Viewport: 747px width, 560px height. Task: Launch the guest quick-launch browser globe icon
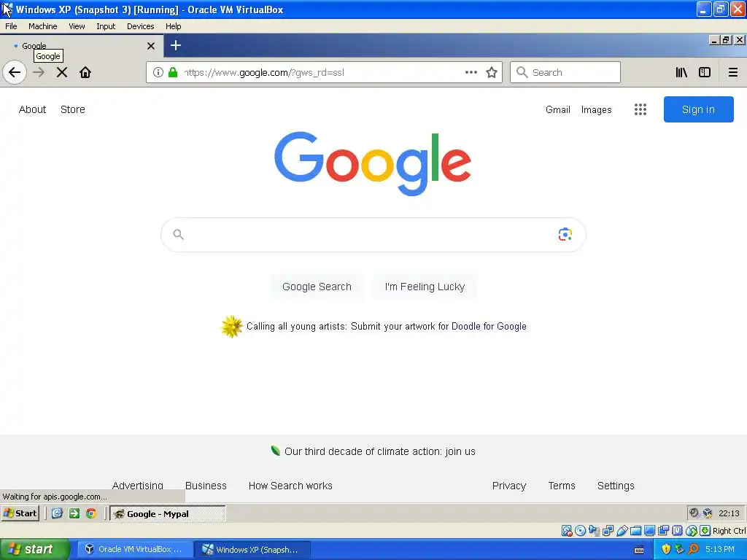[57, 513]
